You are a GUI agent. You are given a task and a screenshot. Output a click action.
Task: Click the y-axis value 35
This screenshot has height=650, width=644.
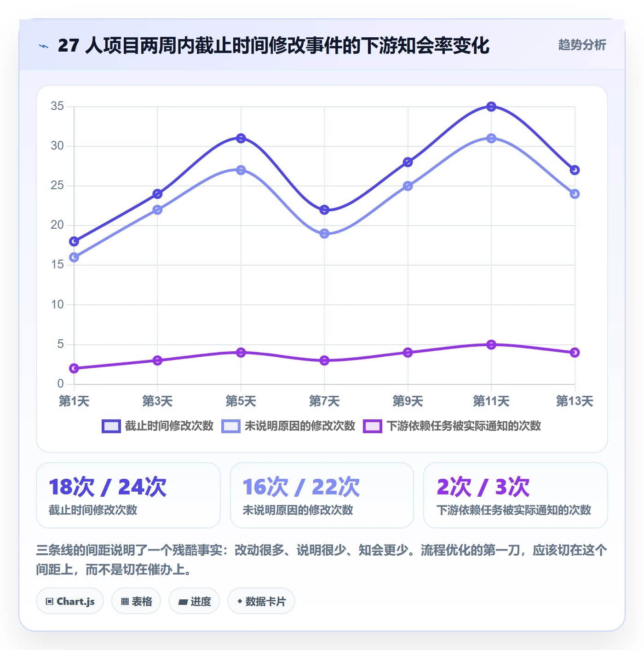pyautogui.click(x=57, y=106)
